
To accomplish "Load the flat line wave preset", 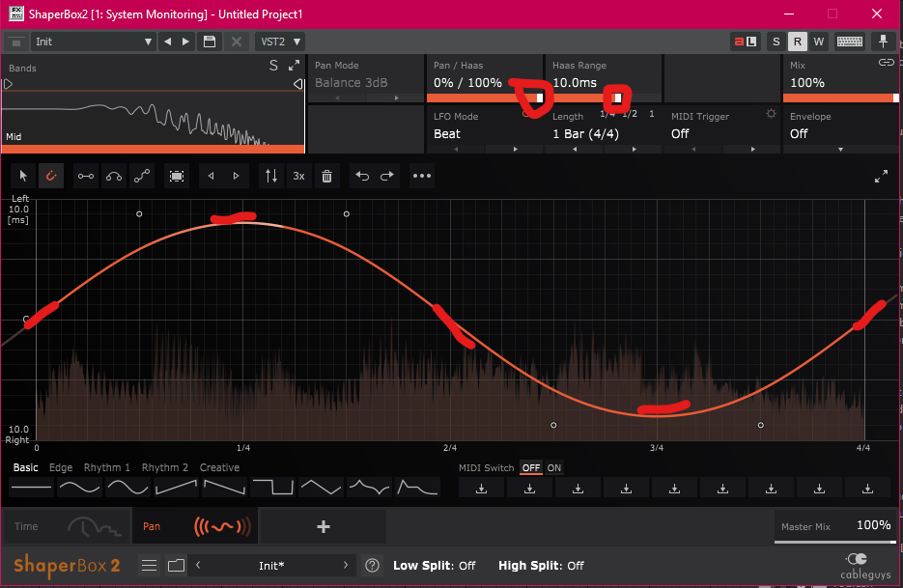I will [x=31, y=488].
